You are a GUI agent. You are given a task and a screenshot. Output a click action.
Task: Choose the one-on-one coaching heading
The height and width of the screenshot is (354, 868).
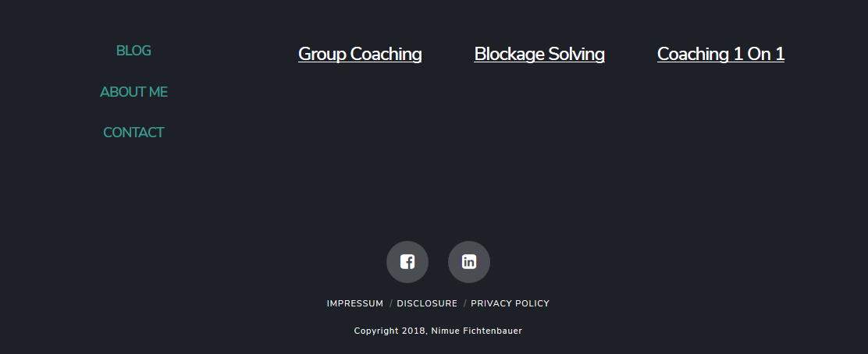point(720,54)
